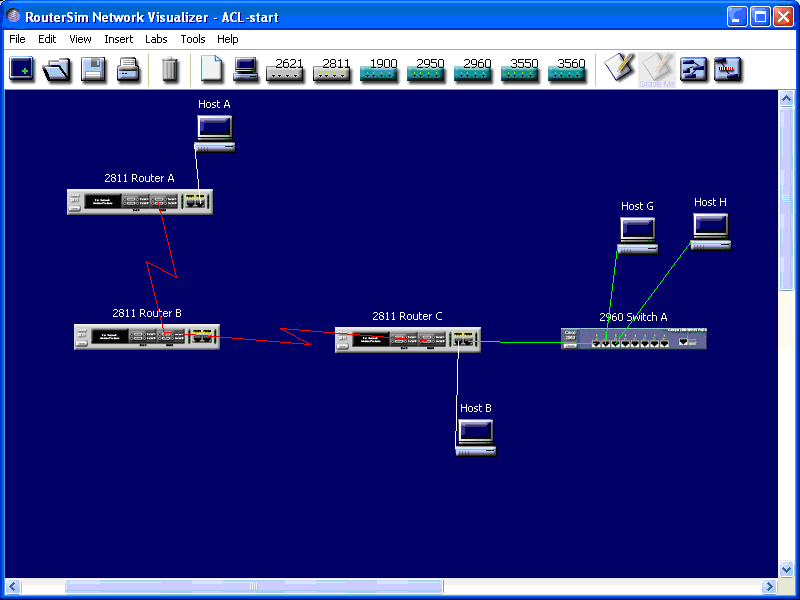Open the Edit menu
Viewport: 800px width, 600px height.
(47, 39)
